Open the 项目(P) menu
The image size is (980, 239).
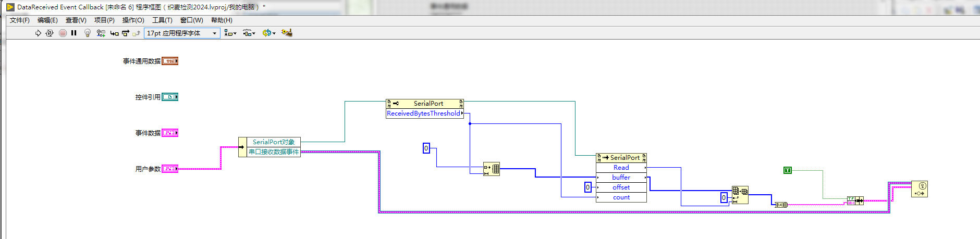coord(104,20)
